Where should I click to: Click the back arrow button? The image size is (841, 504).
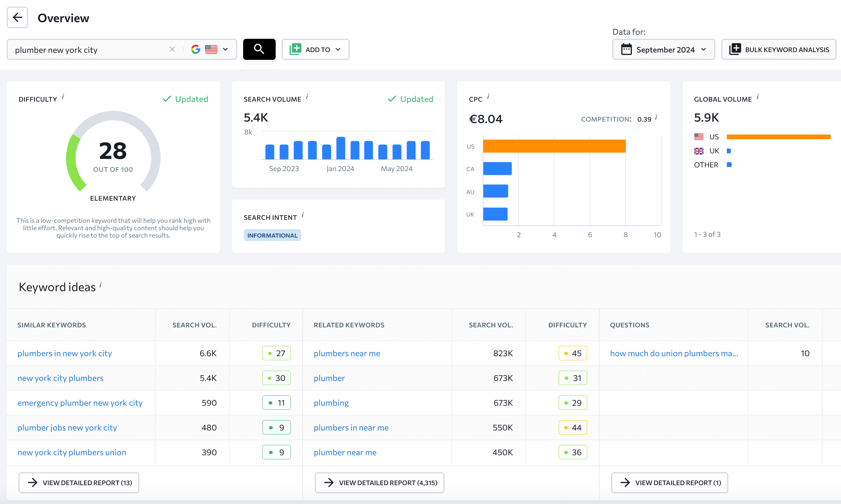point(17,17)
